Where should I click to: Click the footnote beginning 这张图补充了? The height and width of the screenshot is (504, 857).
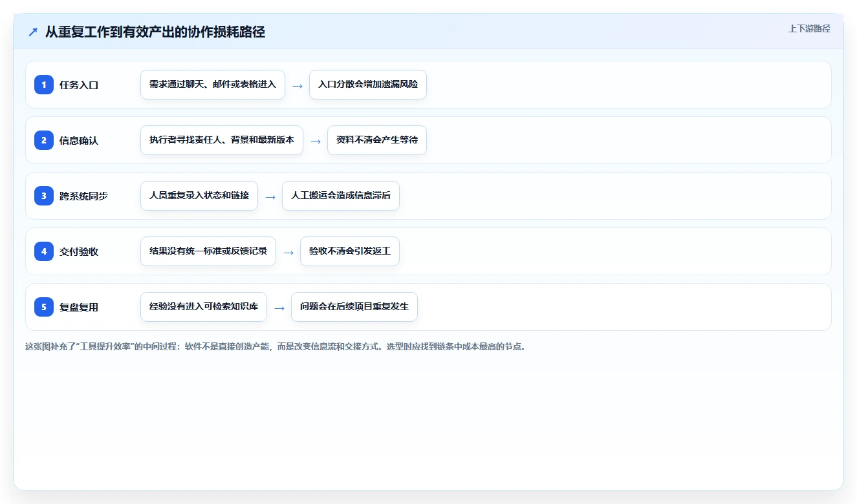click(277, 346)
